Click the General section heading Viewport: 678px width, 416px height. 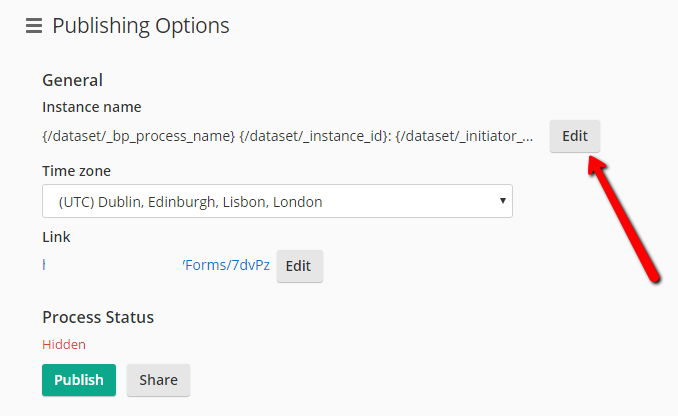point(72,80)
